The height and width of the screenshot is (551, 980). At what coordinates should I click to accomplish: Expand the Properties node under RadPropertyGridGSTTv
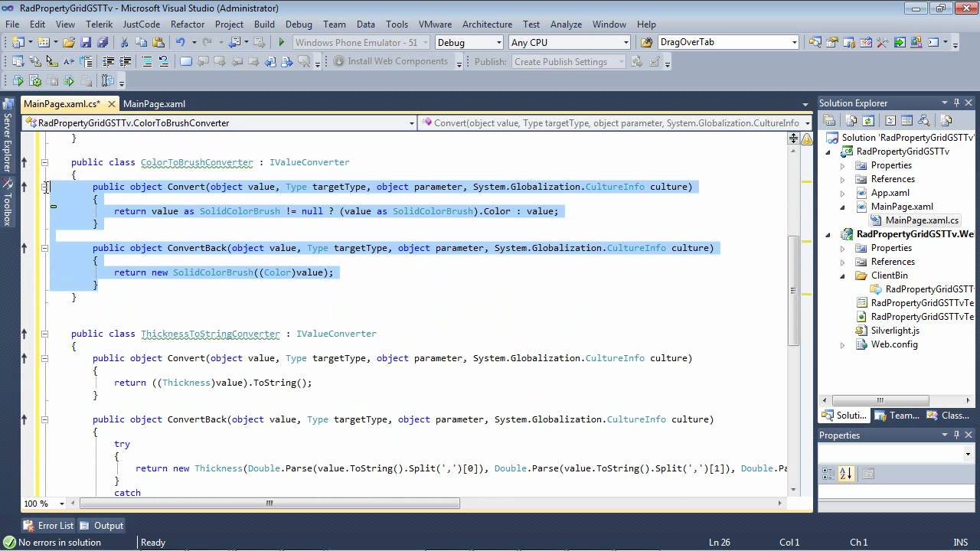coord(843,165)
